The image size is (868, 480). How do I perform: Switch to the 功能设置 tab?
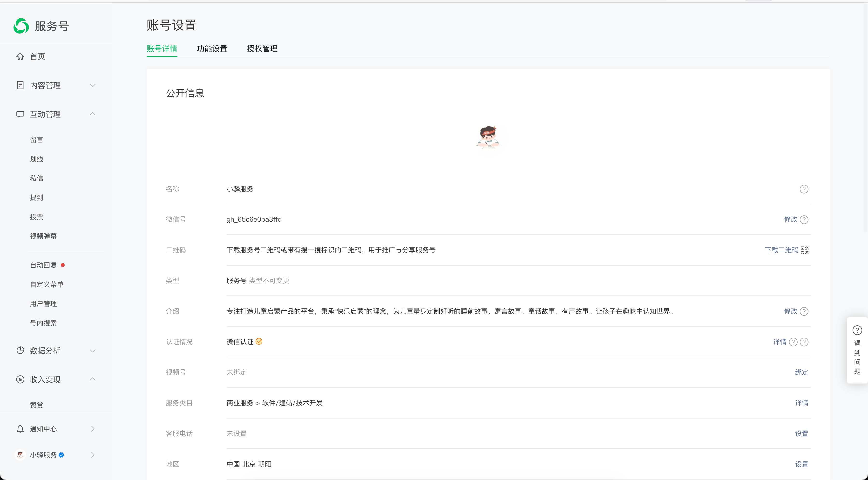tap(212, 49)
